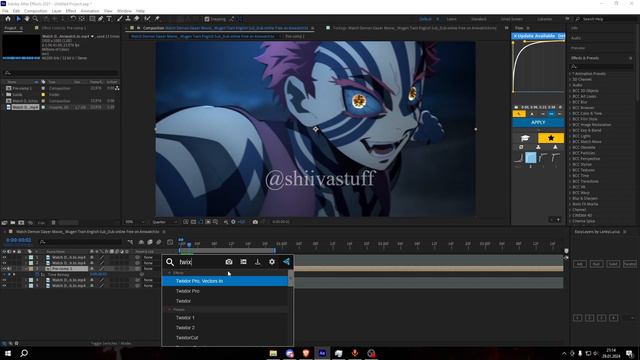Screen dimensions: 640x360
Task: Take a snapshot with viewer camera icon
Action: 255,222
